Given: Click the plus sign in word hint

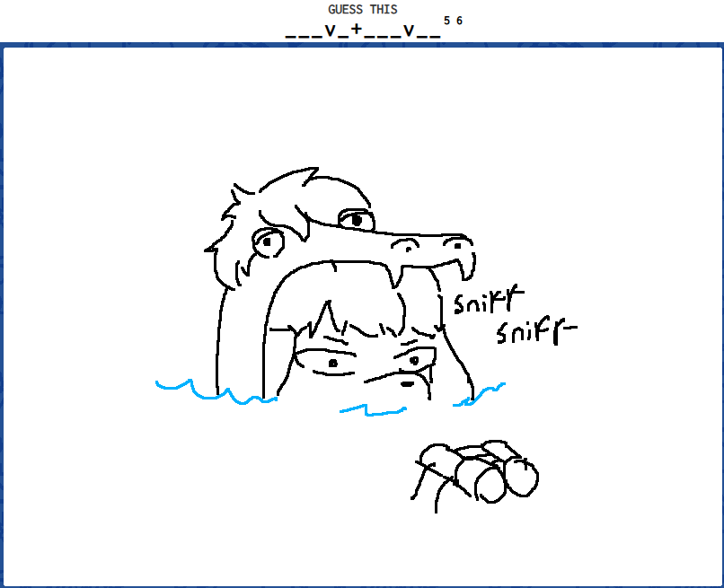Looking at the screenshot, I should point(357,30).
